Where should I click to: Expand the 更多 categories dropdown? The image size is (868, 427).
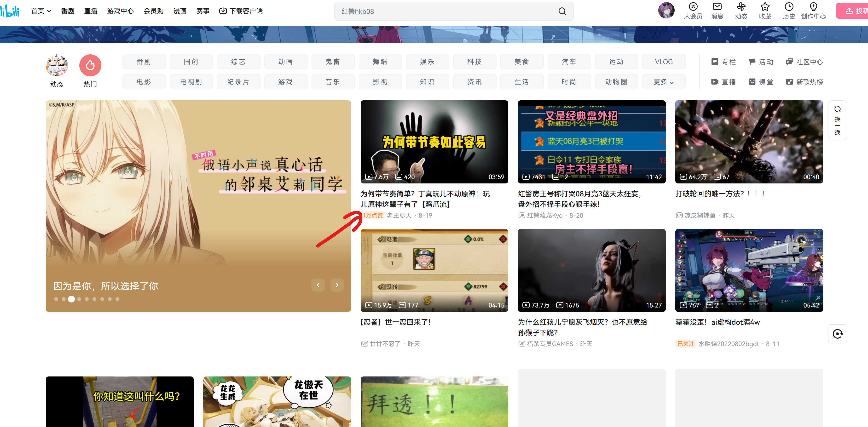664,82
